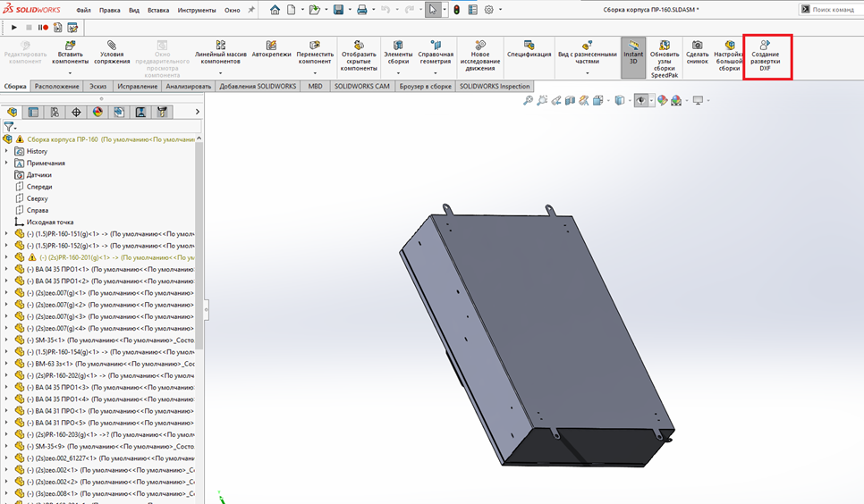Viewport: 864px width, 504px height.
Task: Save the assembly with floppy icon
Action: coord(338,10)
